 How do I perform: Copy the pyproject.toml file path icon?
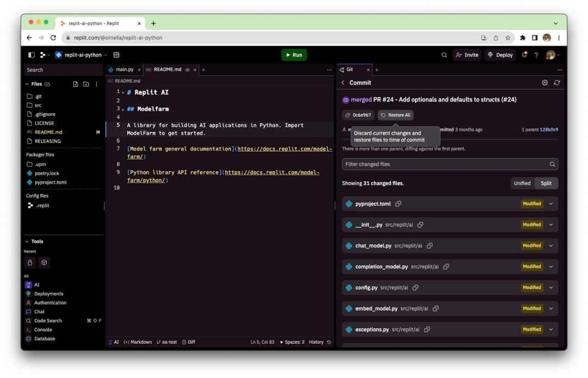pyautogui.click(x=398, y=203)
